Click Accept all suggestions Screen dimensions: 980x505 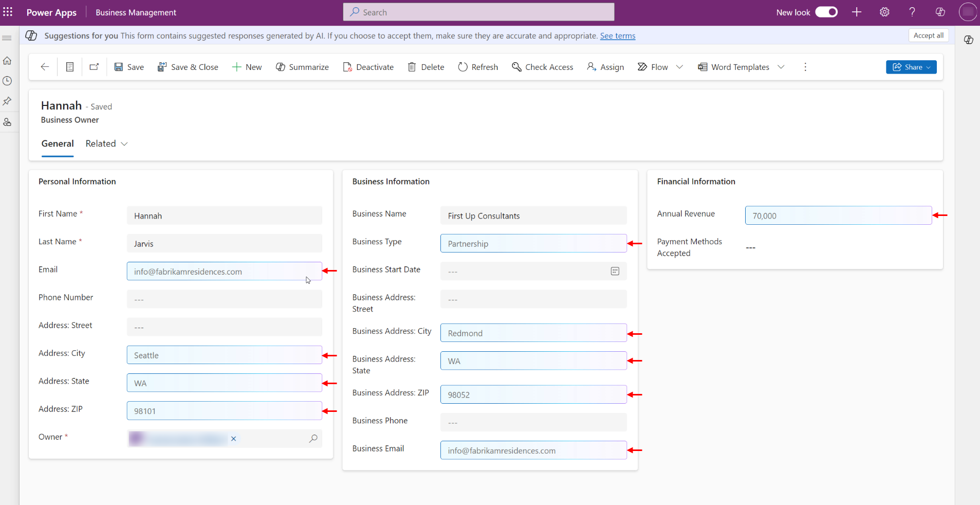click(x=928, y=35)
